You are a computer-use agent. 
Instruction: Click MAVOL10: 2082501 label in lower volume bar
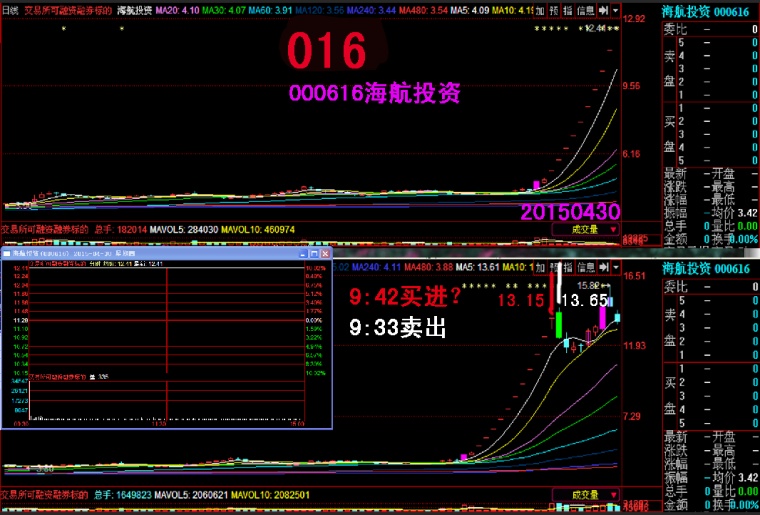(x=270, y=495)
